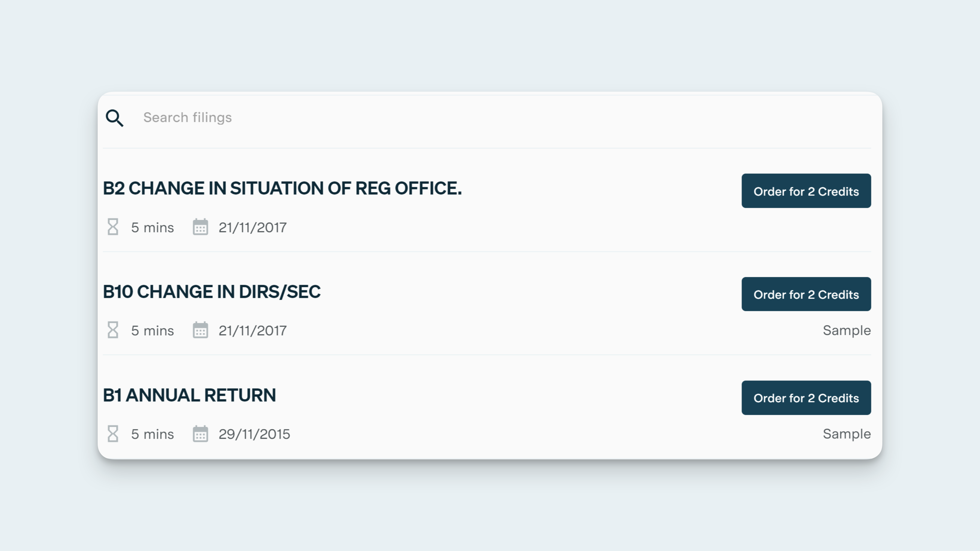Click the 29/11/2015 date of B1 Annual Return
Viewport: 980px width, 551px height.
[254, 434]
